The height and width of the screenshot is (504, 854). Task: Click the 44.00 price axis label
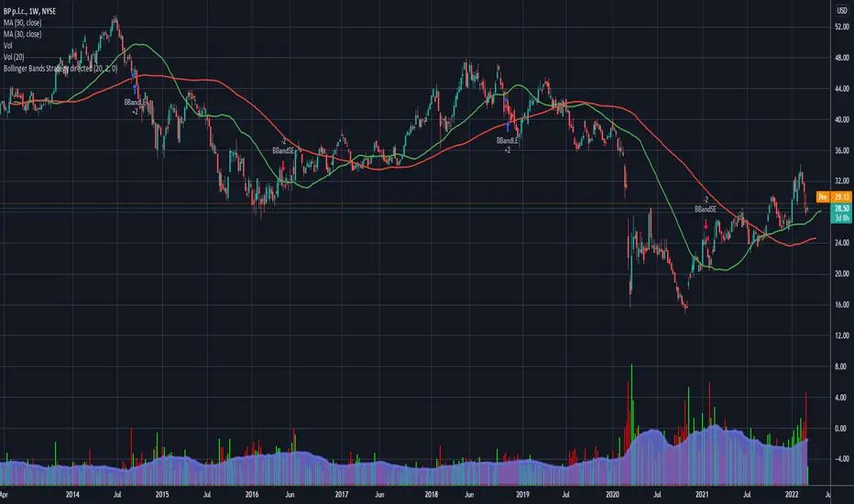pyautogui.click(x=841, y=88)
